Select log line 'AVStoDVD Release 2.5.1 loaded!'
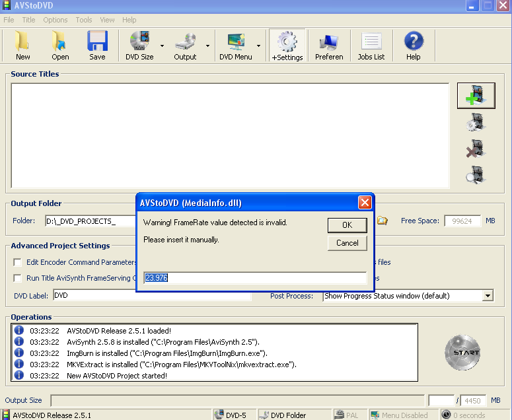Image resolution: width=512 pixels, height=420 pixels. point(119,331)
